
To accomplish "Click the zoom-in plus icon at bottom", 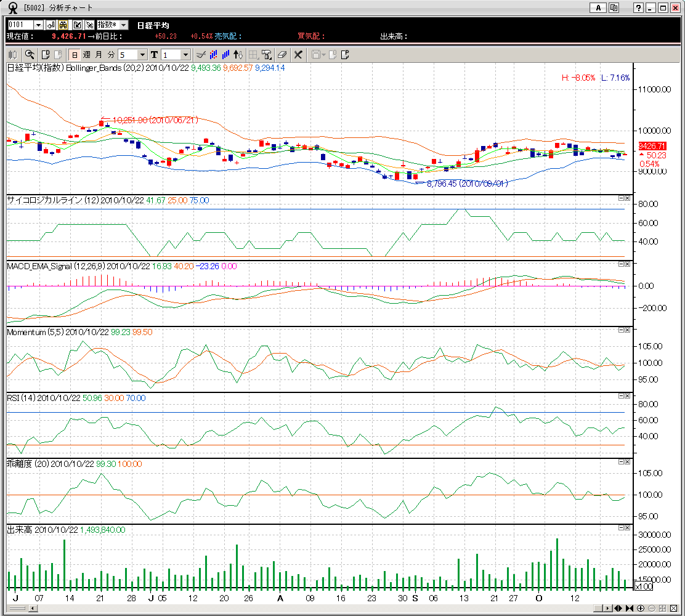I will click(x=641, y=608).
